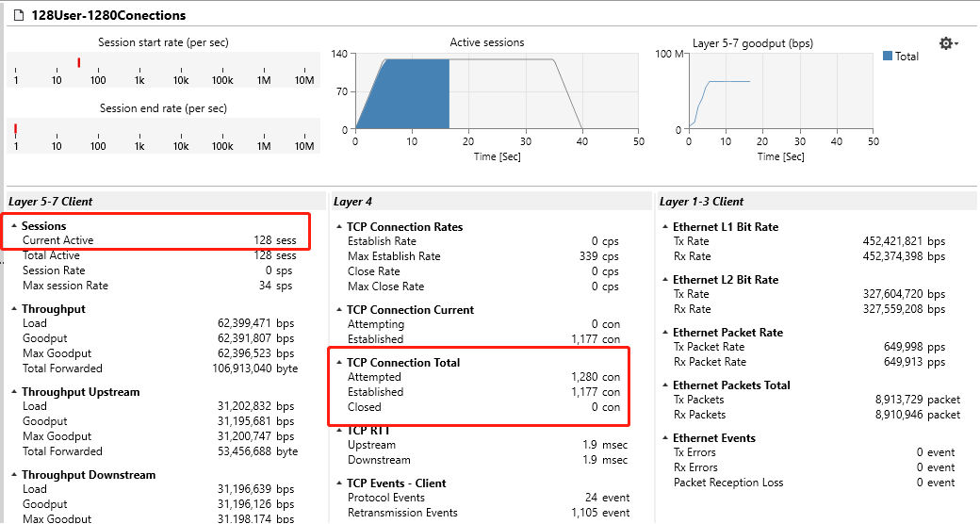Select the Protocol Events row
Screen dimensions: 980x524
[x=489, y=498]
